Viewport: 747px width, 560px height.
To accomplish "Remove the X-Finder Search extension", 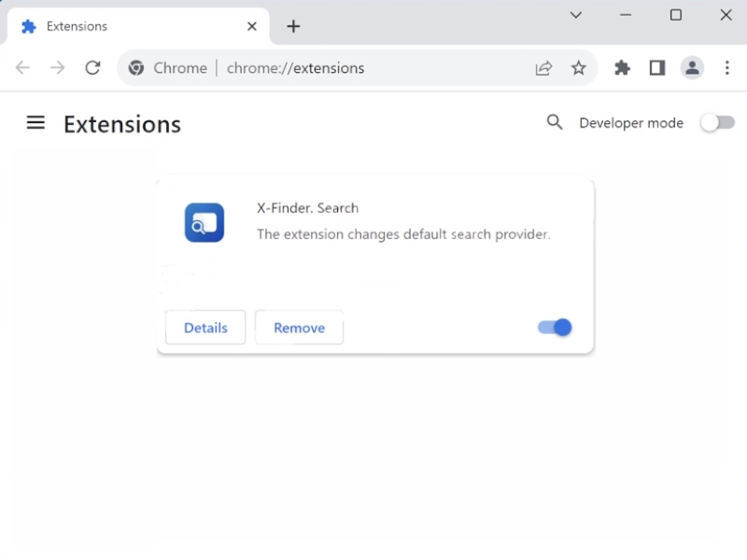I will [299, 328].
